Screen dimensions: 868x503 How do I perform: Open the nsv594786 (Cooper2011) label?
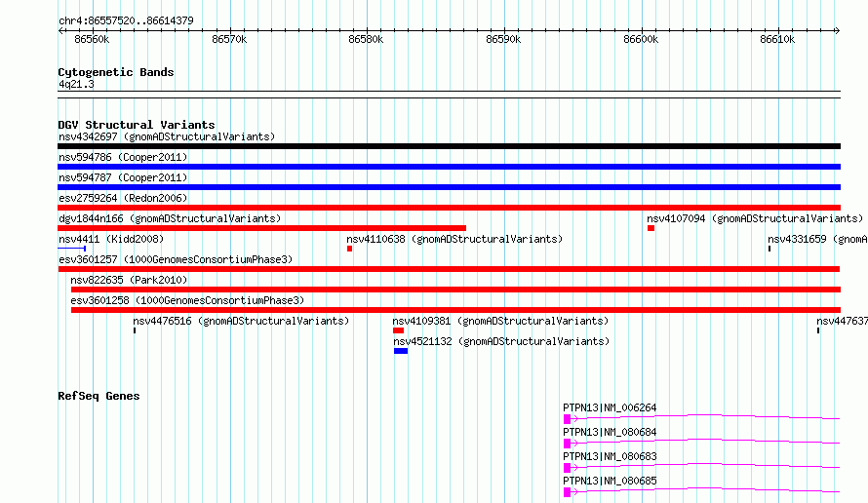[123, 157]
